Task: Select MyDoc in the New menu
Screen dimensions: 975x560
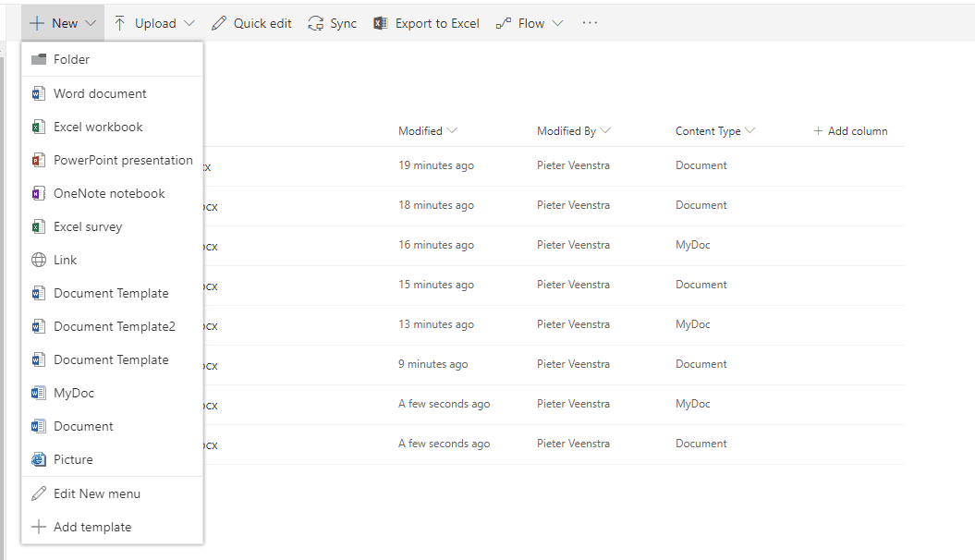Action: pos(74,393)
